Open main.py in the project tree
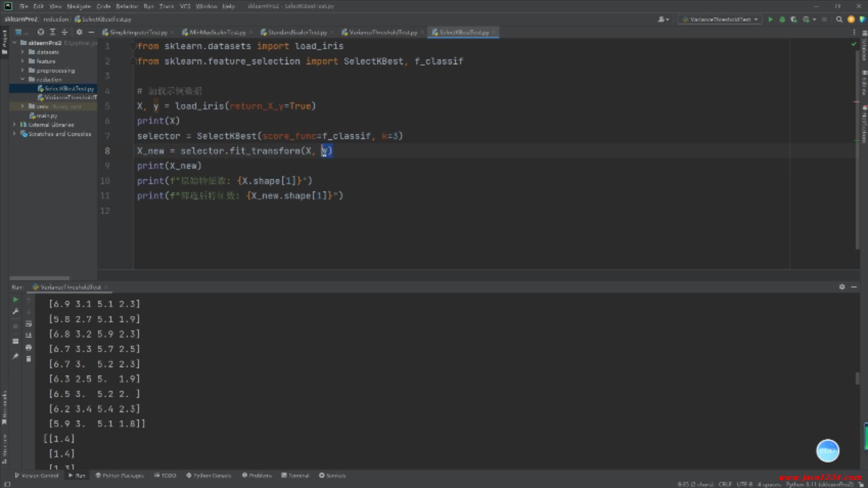The height and width of the screenshot is (488, 868). (x=46, y=116)
